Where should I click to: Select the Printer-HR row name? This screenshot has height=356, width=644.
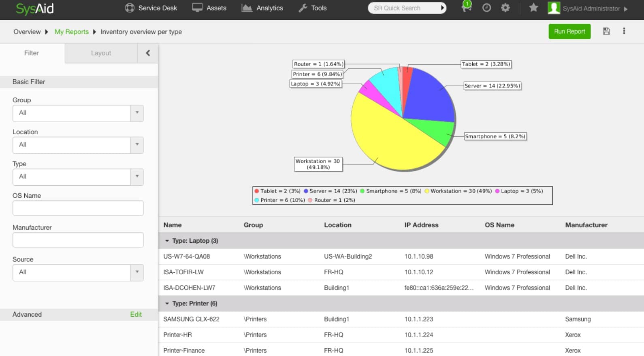click(x=177, y=335)
